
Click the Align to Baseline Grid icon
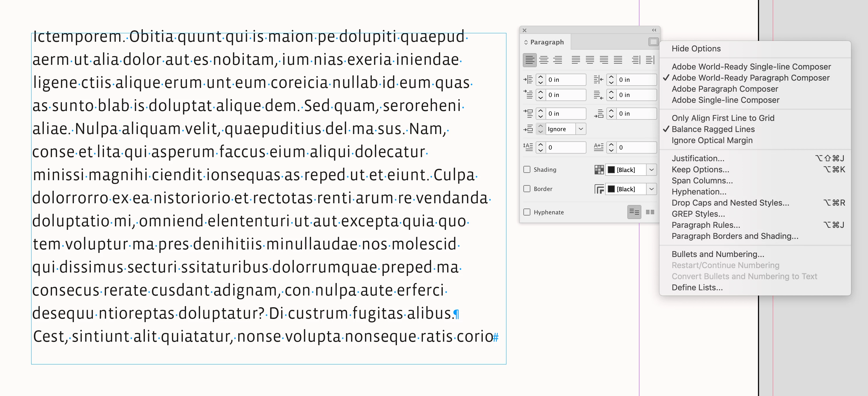coord(650,212)
